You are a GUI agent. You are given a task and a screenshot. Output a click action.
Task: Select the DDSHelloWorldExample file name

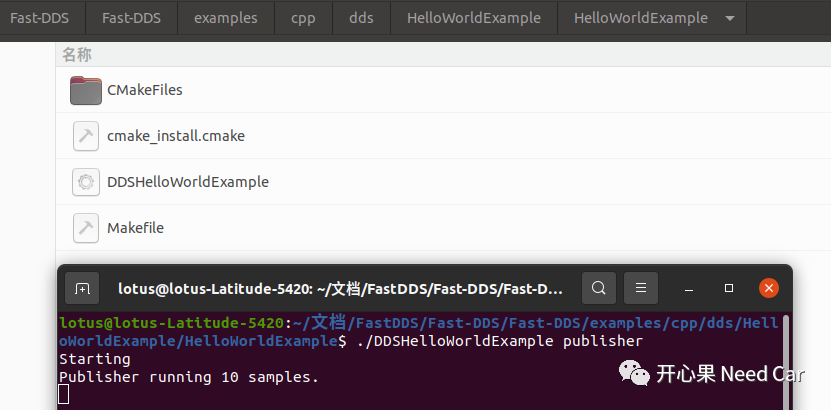(x=188, y=182)
